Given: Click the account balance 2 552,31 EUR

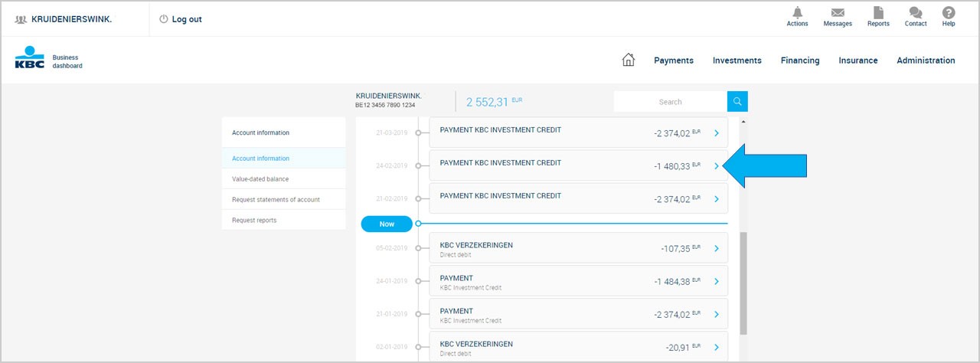Looking at the screenshot, I should (x=494, y=101).
